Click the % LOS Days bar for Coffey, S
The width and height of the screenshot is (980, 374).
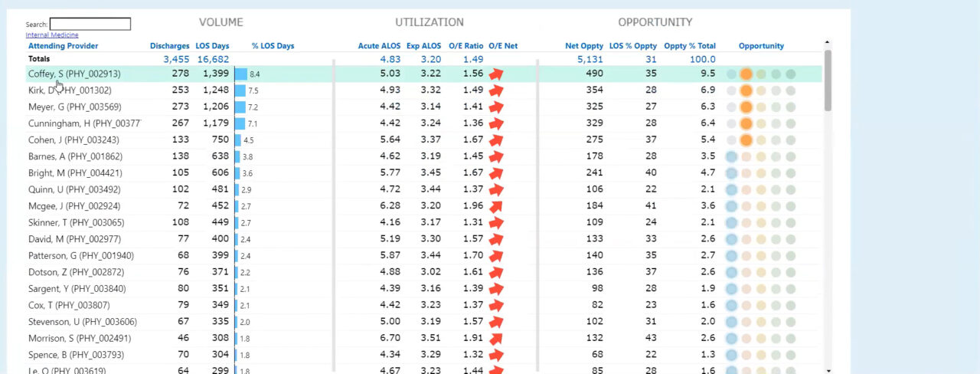click(x=240, y=74)
